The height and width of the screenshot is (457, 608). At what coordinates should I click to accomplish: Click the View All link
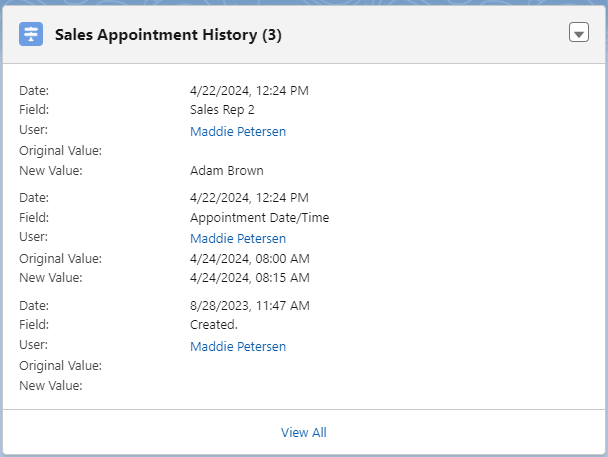tap(304, 432)
